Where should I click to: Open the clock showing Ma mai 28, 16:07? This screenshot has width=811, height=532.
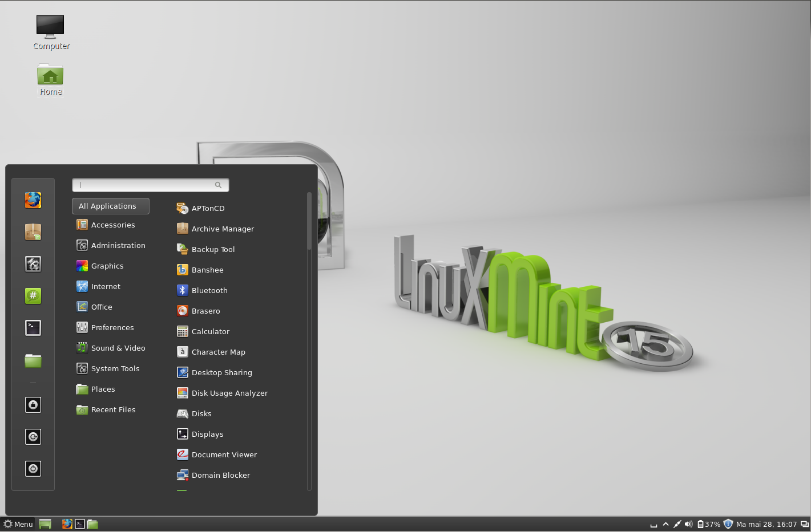click(766, 524)
